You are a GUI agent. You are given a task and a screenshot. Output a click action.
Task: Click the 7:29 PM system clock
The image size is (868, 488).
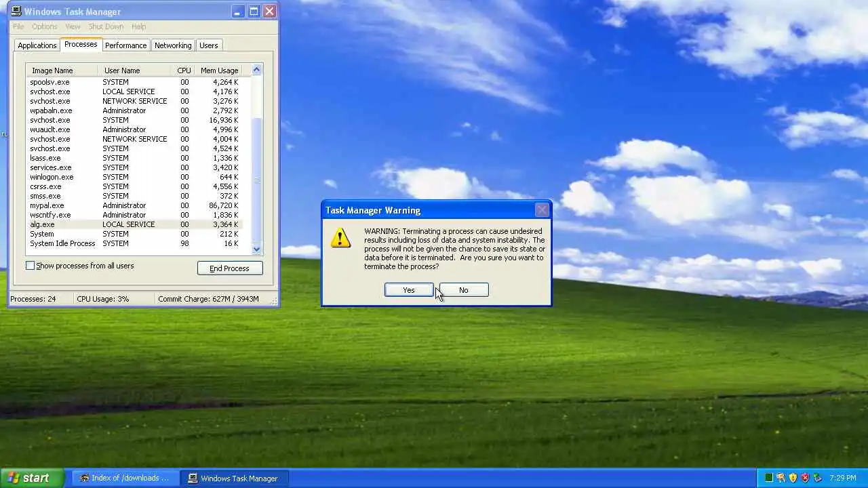(x=843, y=478)
